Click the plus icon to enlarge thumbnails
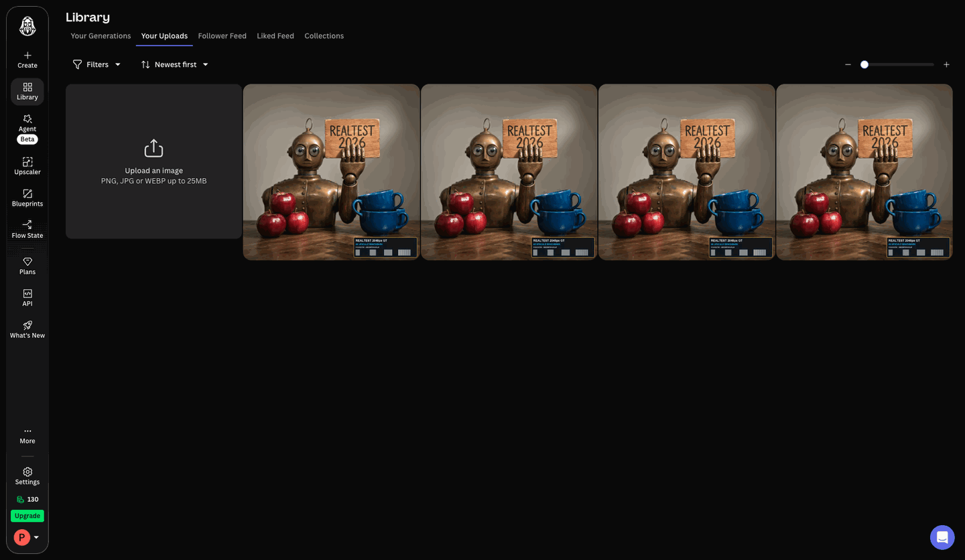 click(946, 64)
